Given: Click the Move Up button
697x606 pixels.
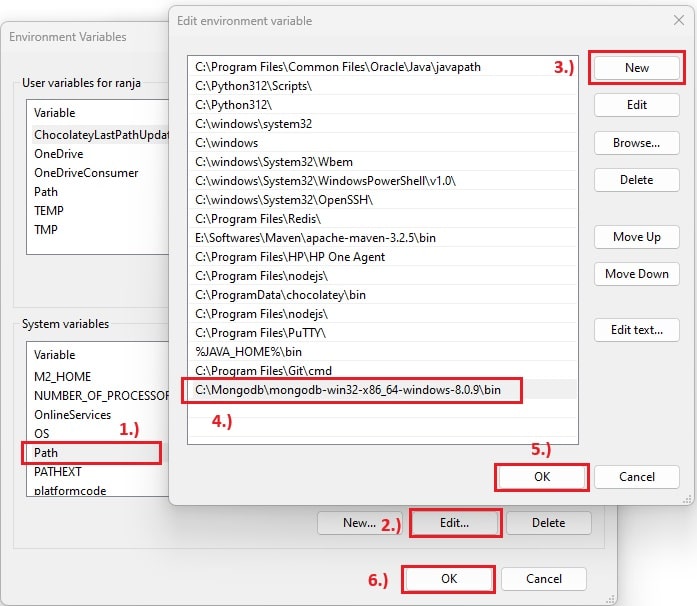Looking at the screenshot, I should (636, 237).
